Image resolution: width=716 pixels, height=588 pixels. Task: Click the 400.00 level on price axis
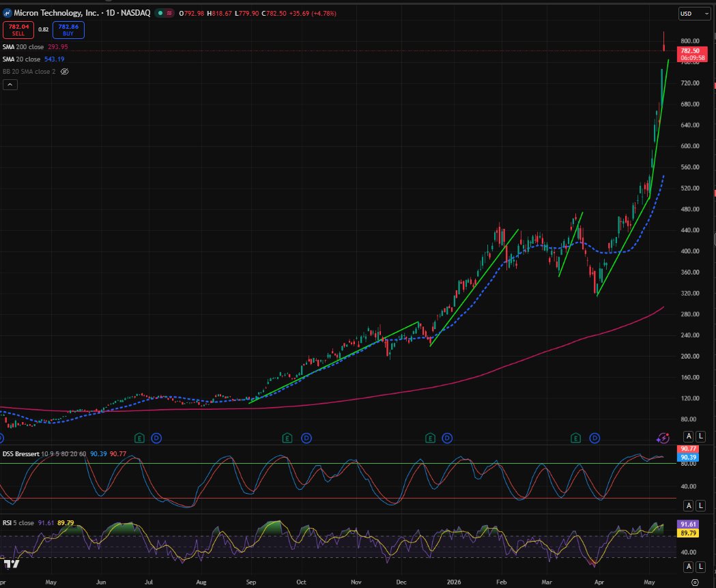click(690, 251)
